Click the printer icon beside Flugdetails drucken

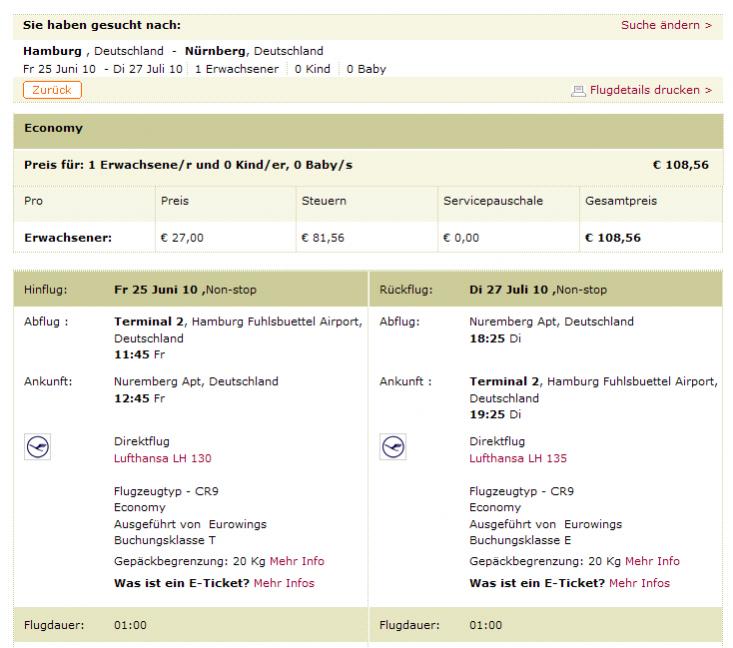tap(578, 91)
